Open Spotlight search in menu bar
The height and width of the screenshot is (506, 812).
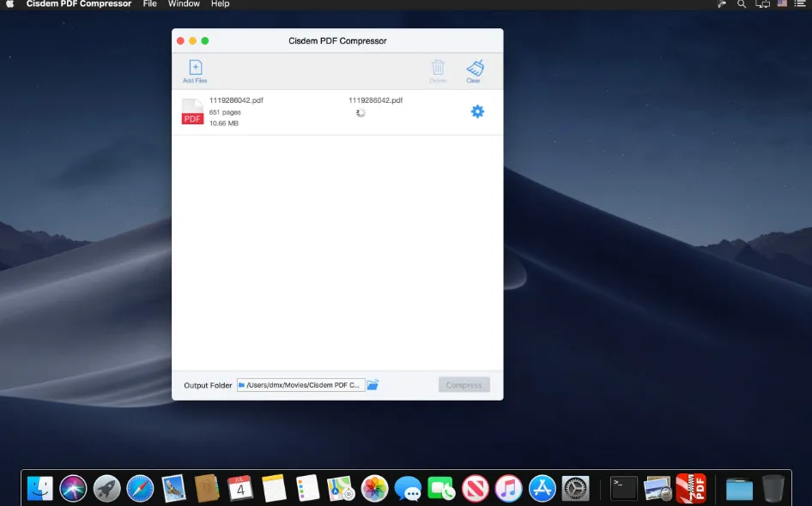742,4
